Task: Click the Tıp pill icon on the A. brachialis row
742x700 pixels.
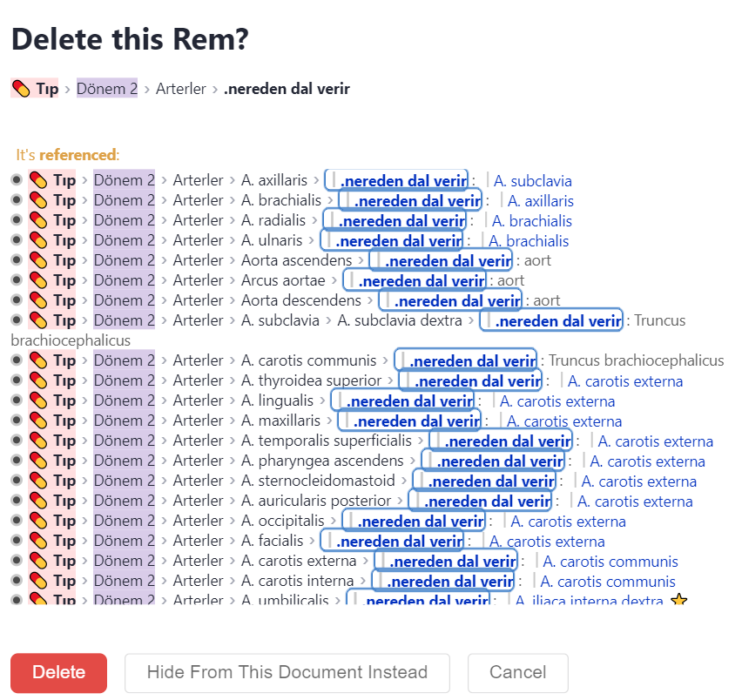Action: pyautogui.click(x=38, y=199)
